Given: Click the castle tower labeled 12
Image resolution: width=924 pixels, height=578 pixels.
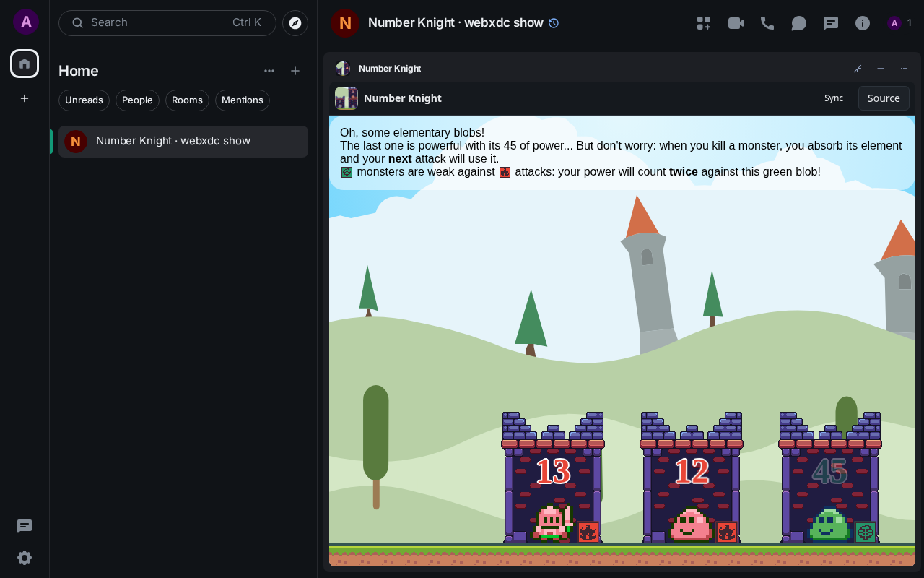Looking at the screenshot, I should [692, 478].
